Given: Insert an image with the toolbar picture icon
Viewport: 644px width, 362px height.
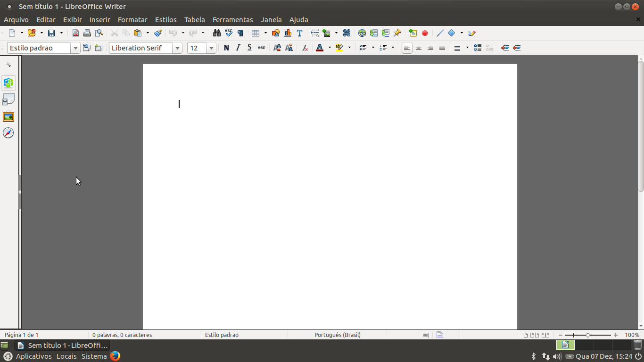Looking at the screenshot, I should (276, 33).
